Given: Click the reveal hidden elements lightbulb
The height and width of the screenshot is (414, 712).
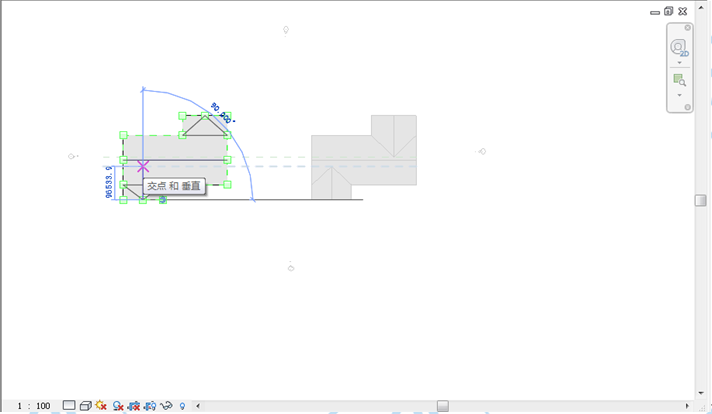Looking at the screenshot, I should [x=182, y=406].
